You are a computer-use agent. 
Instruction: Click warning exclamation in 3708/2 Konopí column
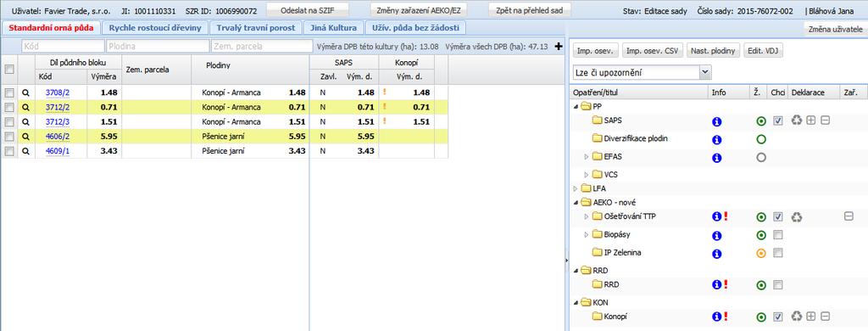tap(385, 93)
